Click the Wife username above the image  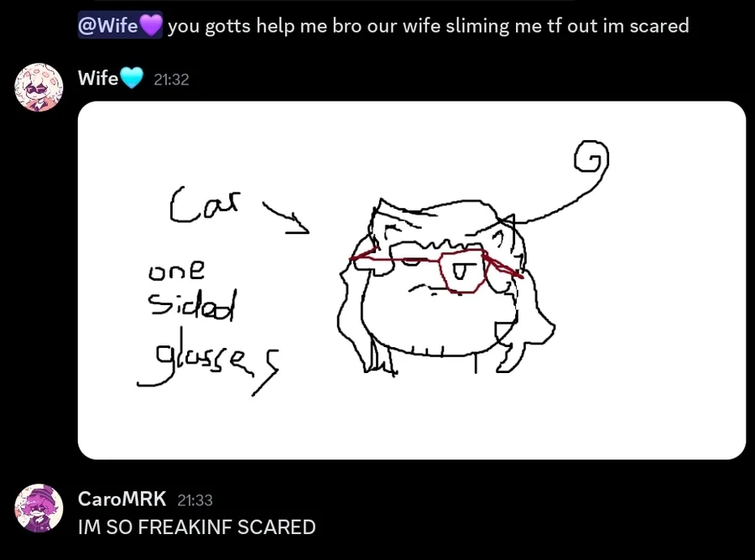[98, 78]
